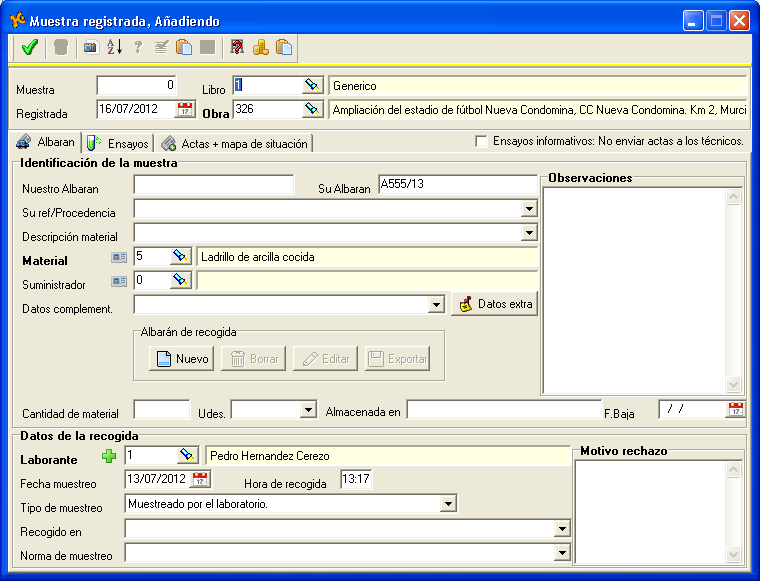The image size is (760, 581).
Task: Open the Tipo de muestreo dropdown
Action: (448, 504)
